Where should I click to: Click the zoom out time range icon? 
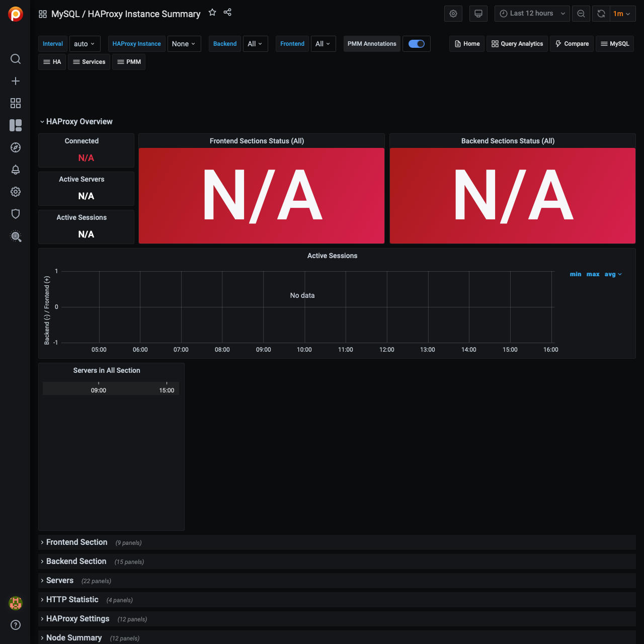581,14
